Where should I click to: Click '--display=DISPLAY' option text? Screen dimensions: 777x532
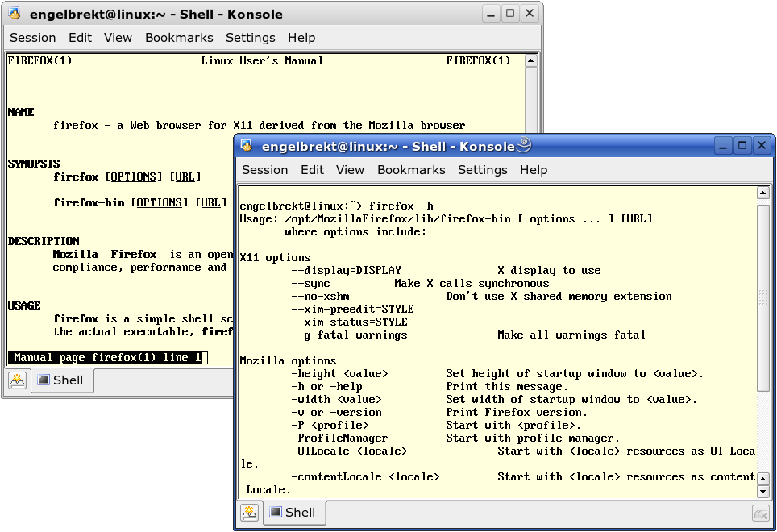coord(347,271)
